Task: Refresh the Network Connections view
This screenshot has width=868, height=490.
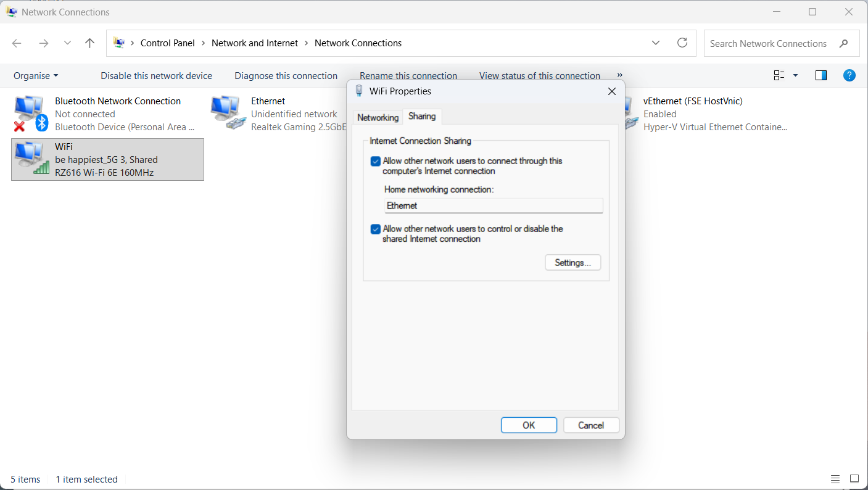Action: point(682,43)
